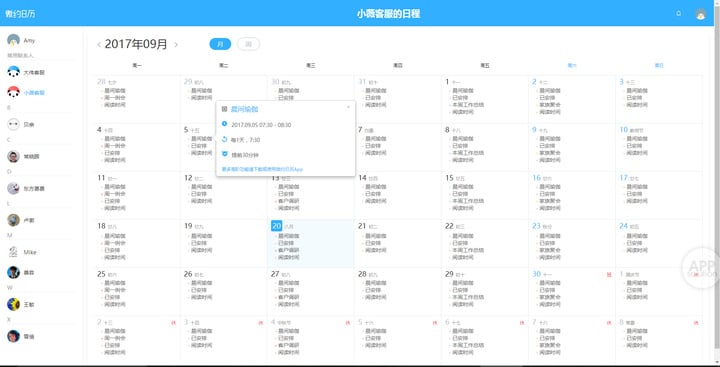Click the popup date 2017.09.05 07:30 - 08:30
The image size is (720, 367).
[261, 124]
